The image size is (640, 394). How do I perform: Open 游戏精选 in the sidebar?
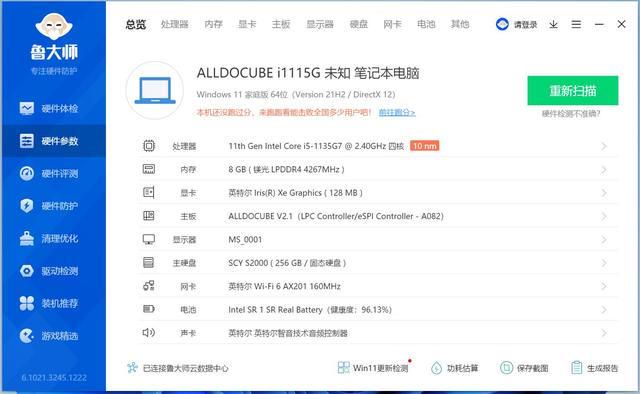[49, 336]
